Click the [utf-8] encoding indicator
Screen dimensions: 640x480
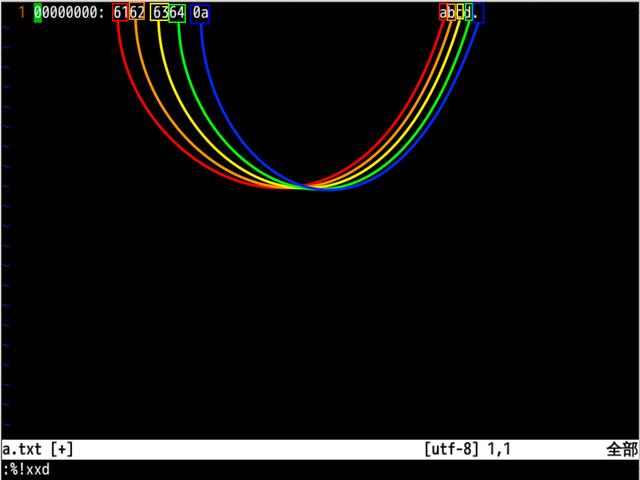click(451, 449)
